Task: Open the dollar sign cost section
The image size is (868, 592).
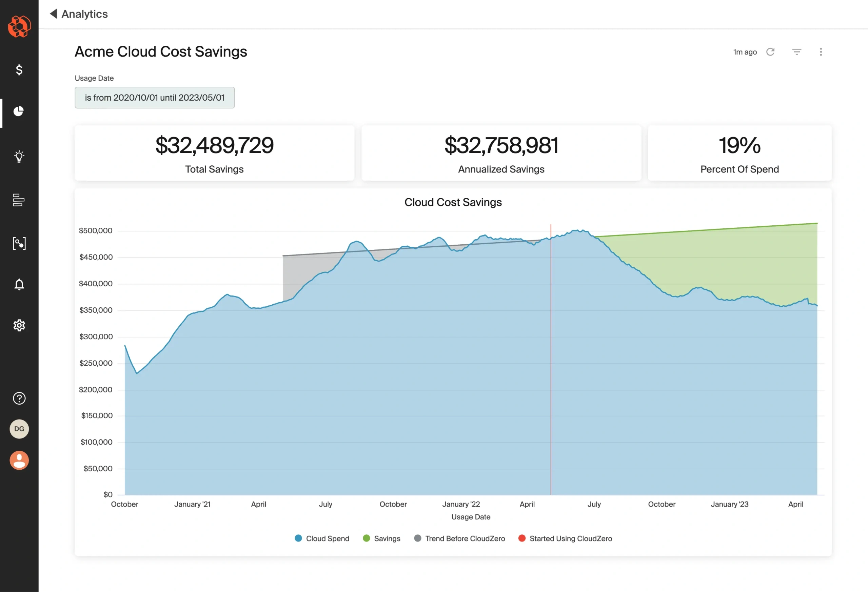Action: [x=19, y=70]
